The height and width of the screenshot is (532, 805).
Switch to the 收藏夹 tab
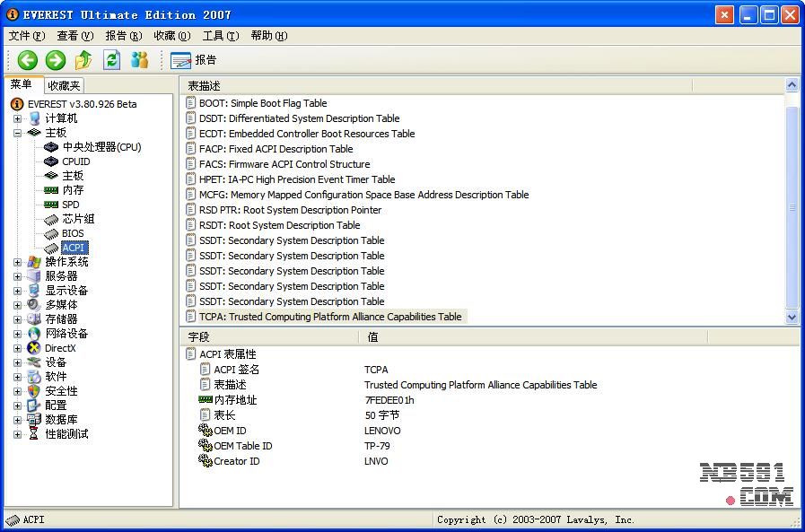[64, 85]
